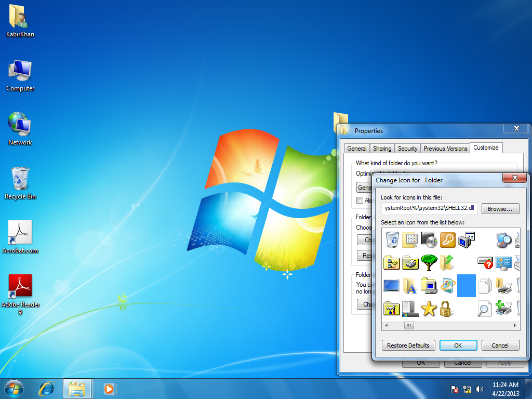Viewport: 532px width, 399px height.
Task: Select the drive with red question mark icon
Action: [x=485, y=263]
